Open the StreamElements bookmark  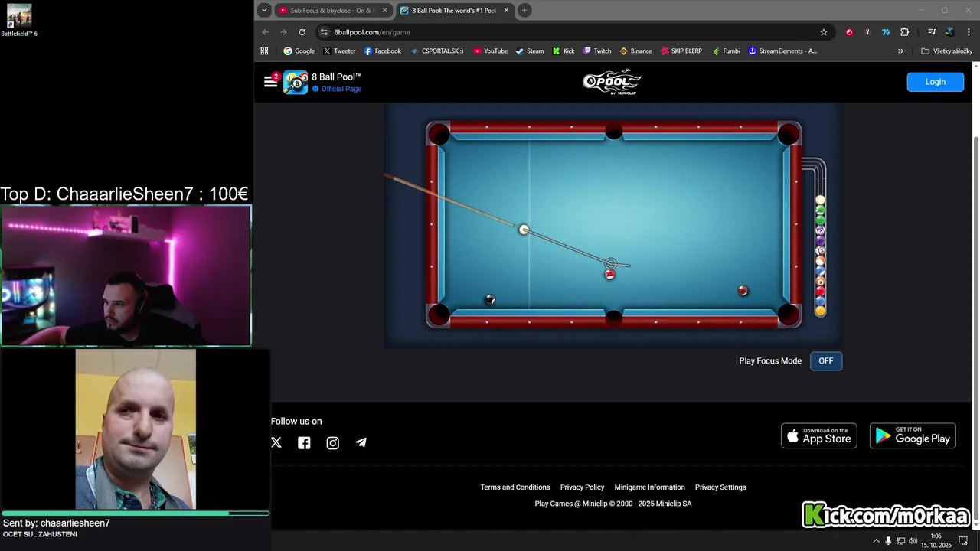point(782,51)
